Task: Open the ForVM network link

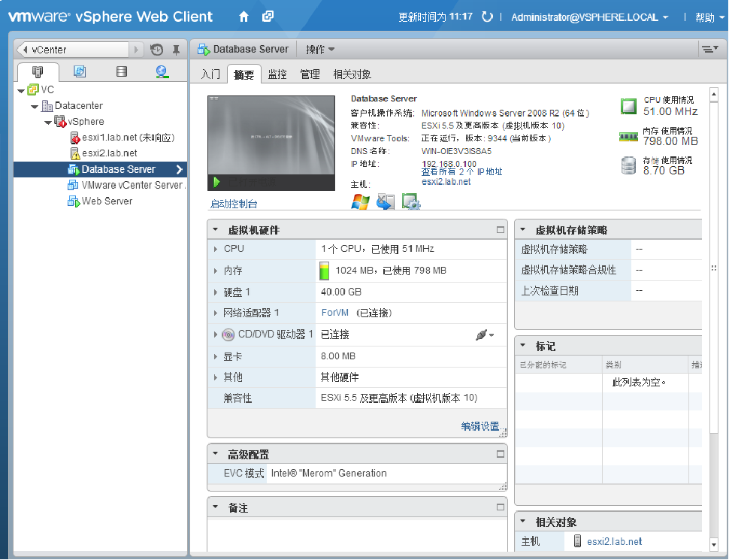Action: tap(334, 313)
